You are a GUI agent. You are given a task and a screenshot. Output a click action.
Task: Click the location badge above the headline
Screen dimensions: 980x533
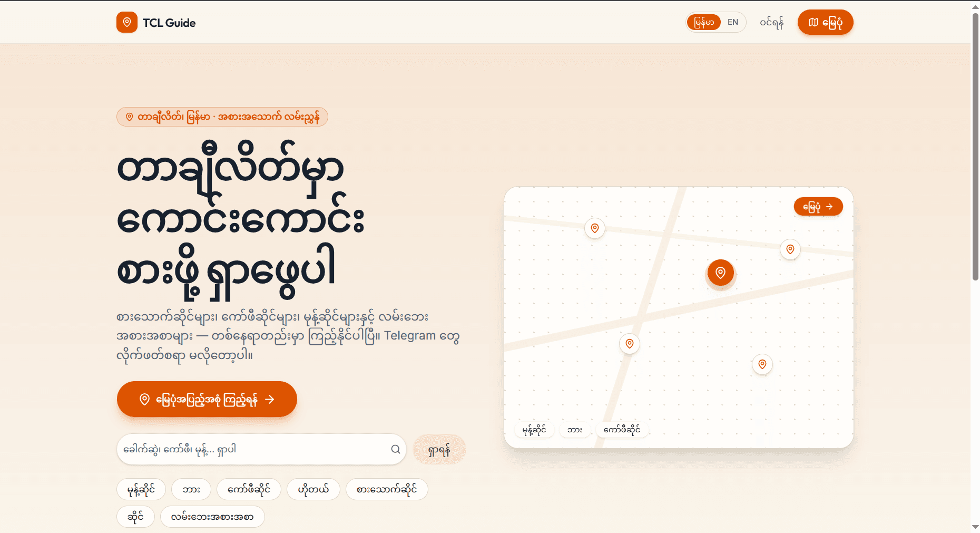click(222, 117)
